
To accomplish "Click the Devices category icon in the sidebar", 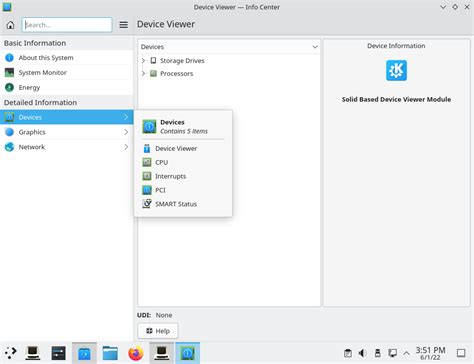I will click(9, 117).
